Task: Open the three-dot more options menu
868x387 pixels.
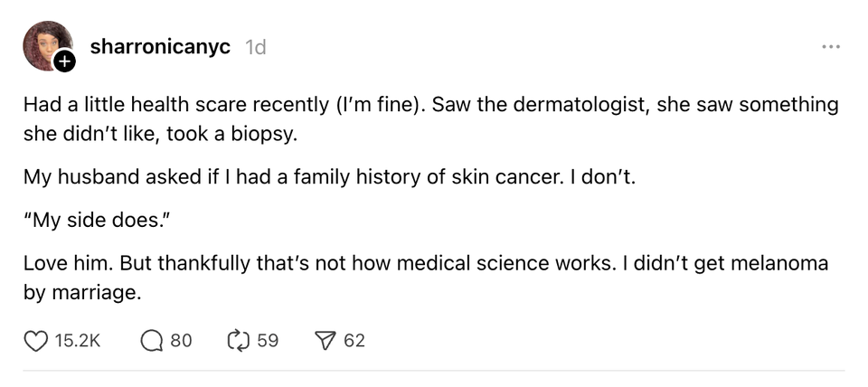Action: coord(831,47)
